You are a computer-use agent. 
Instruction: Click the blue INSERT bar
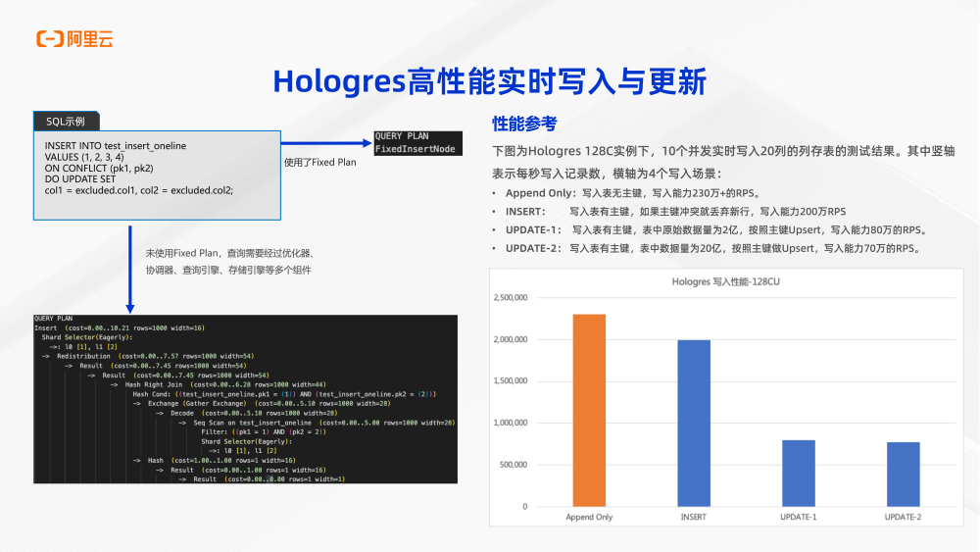[694, 424]
